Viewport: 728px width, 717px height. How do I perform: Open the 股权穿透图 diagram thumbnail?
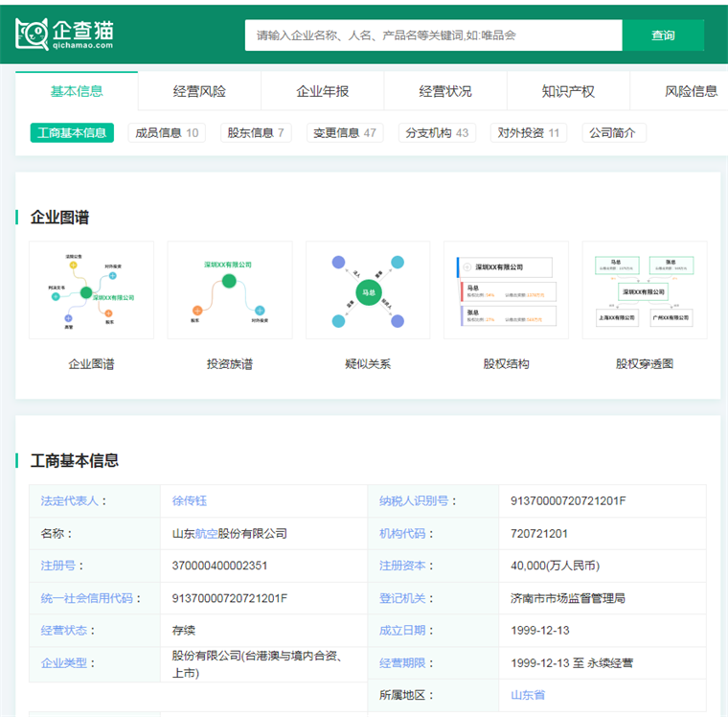[644, 289]
